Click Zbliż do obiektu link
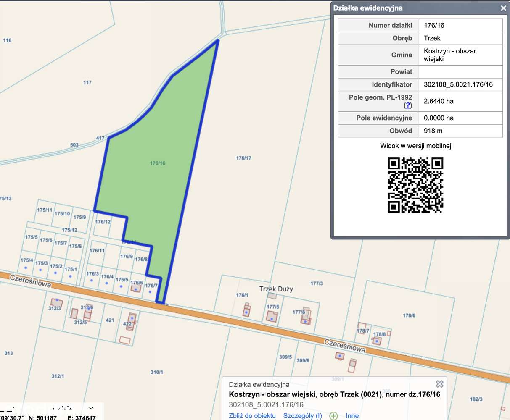This screenshot has width=510, height=420. click(252, 416)
